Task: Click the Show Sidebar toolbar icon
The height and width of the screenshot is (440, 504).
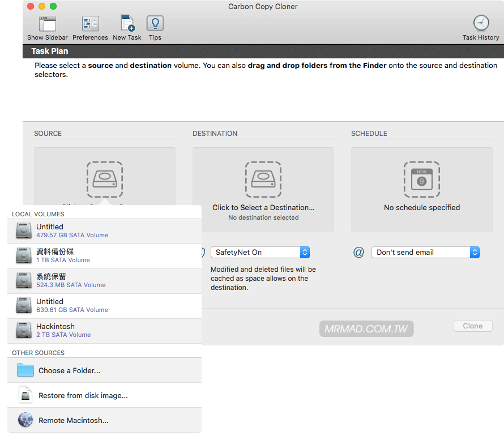Action: [47, 24]
